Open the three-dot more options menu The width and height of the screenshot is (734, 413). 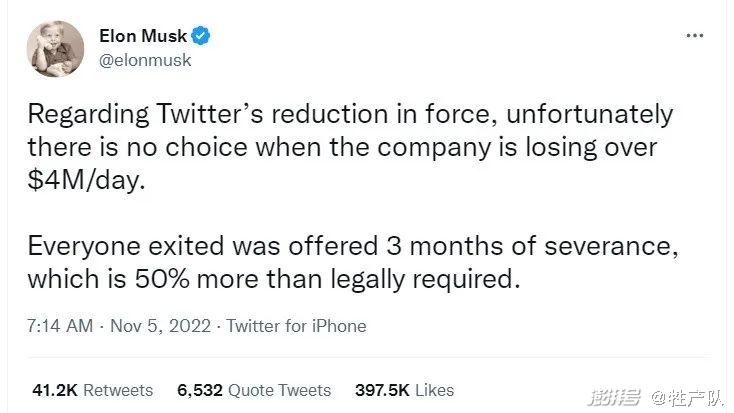695,36
